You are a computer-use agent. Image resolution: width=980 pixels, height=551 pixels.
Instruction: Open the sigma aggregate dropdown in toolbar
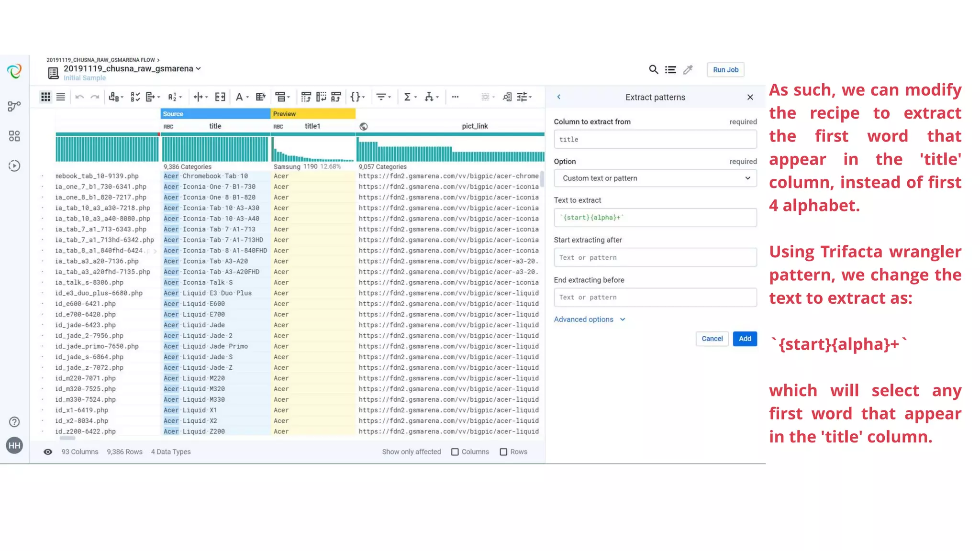(x=410, y=97)
